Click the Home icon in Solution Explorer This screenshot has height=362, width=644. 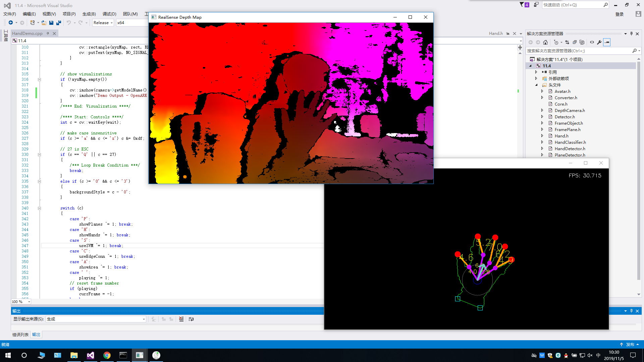(545, 42)
